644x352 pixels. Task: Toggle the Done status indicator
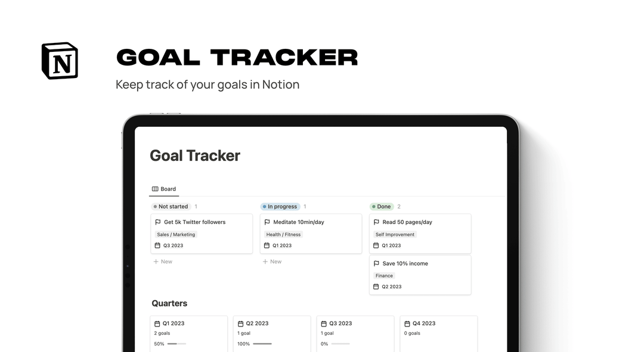pos(374,206)
